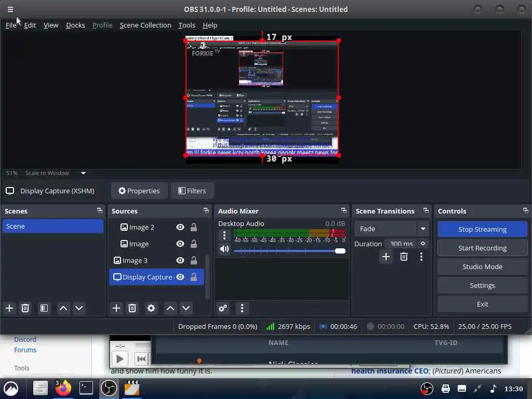Open advanced audio properties gears icon

pos(223,308)
